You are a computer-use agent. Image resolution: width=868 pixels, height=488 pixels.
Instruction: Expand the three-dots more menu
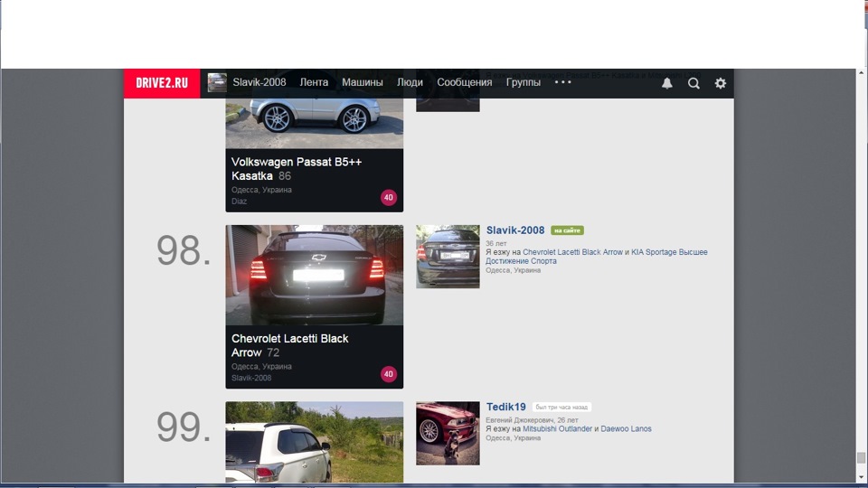[x=562, y=82]
